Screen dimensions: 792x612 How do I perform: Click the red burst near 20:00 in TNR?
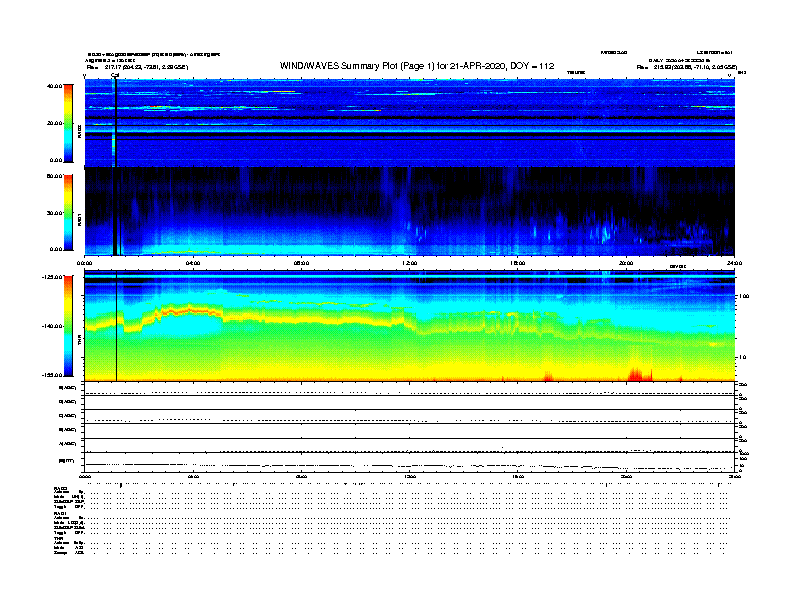coord(638,374)
